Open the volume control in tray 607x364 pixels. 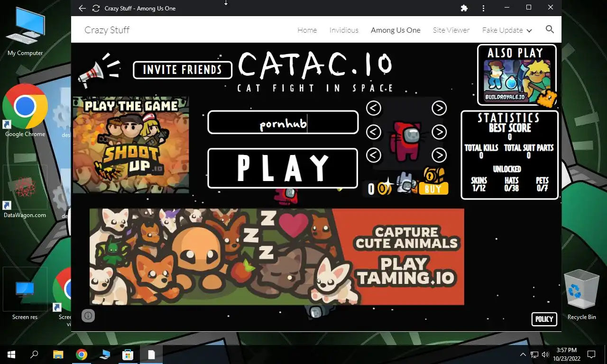coord(545,354)
